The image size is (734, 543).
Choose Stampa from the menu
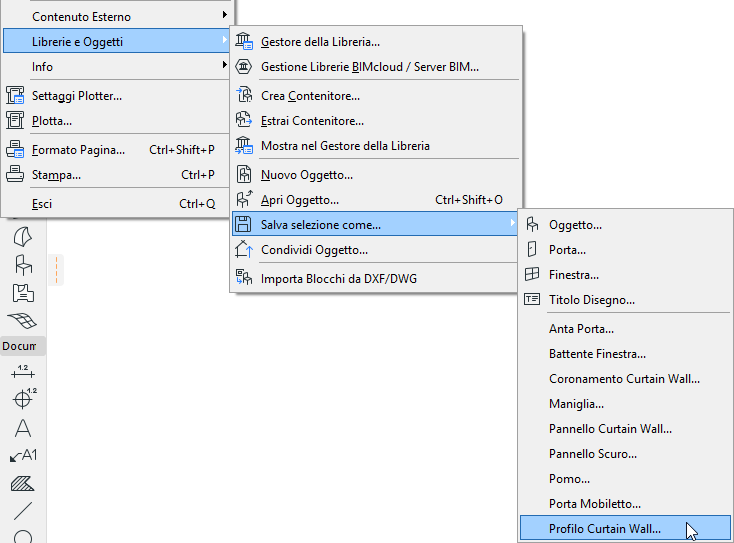56,175
